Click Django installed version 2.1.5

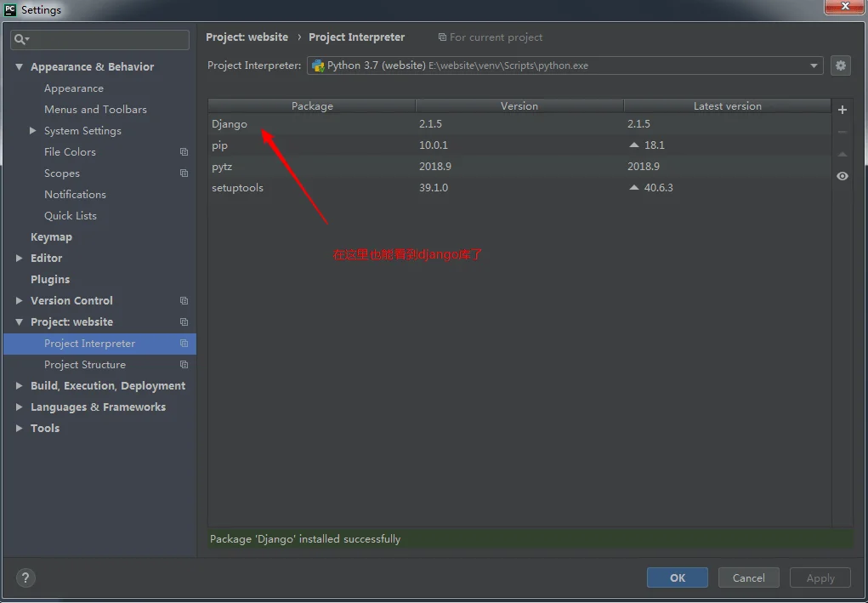[x=430, y=124]
